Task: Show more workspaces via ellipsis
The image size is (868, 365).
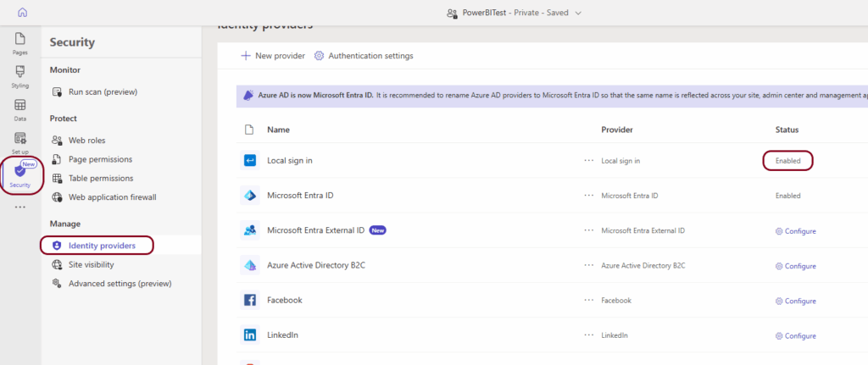Action: (x=20, y=207)
